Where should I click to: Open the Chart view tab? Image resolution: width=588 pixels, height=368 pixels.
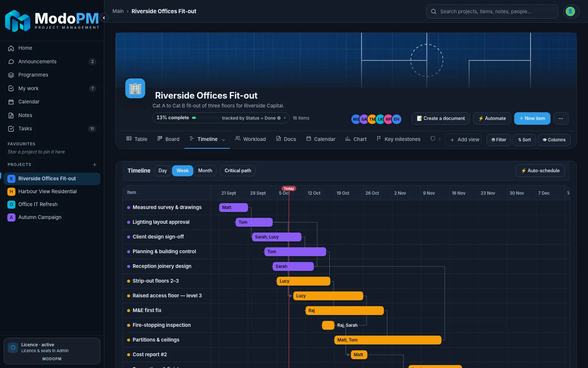(x=356, y=139)
